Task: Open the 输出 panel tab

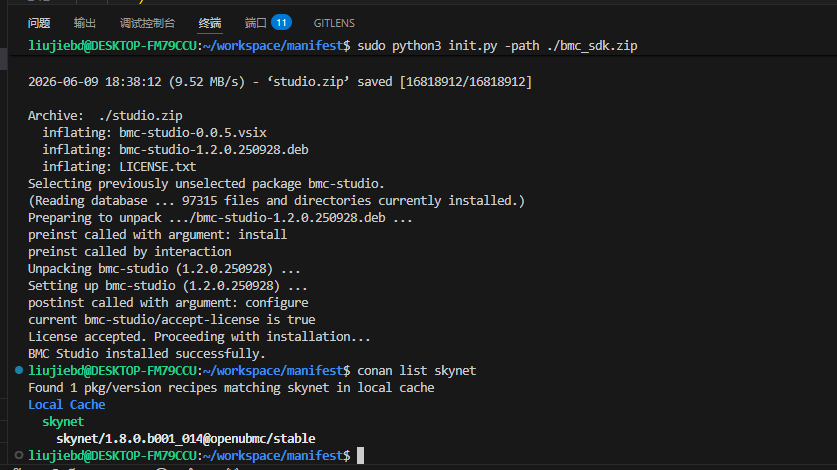Action: pyautogui.click(x=85, y=23)
